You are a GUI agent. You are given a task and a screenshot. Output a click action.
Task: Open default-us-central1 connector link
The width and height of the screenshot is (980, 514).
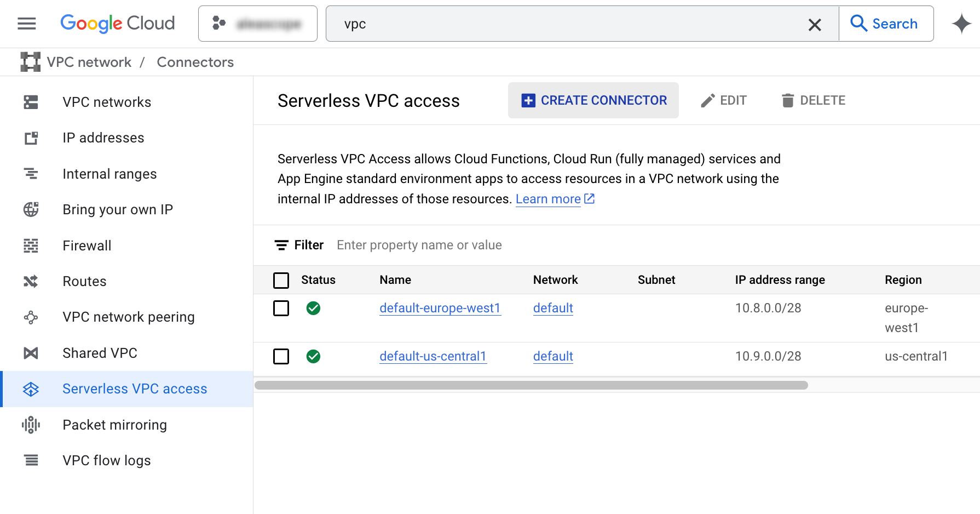(433, 356)
